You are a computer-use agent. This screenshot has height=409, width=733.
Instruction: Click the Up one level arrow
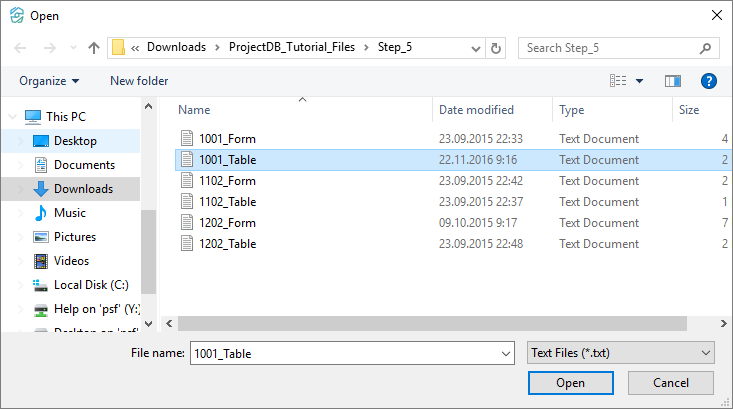94,47
